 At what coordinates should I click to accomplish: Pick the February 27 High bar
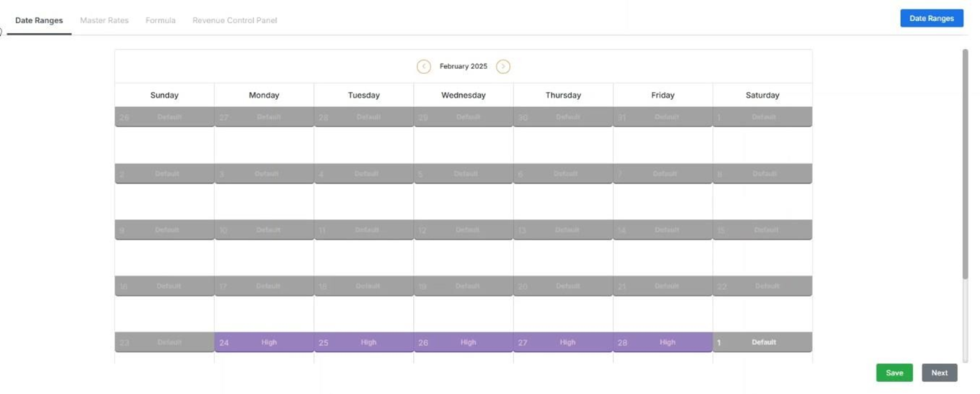click(x=563, y=342)
